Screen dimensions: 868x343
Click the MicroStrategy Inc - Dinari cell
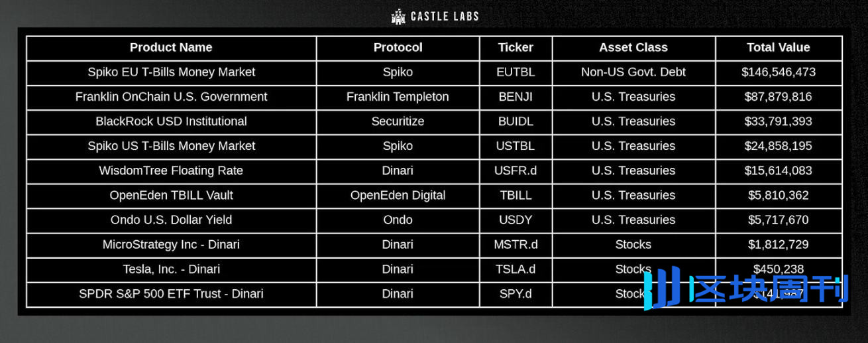[171, 245]
